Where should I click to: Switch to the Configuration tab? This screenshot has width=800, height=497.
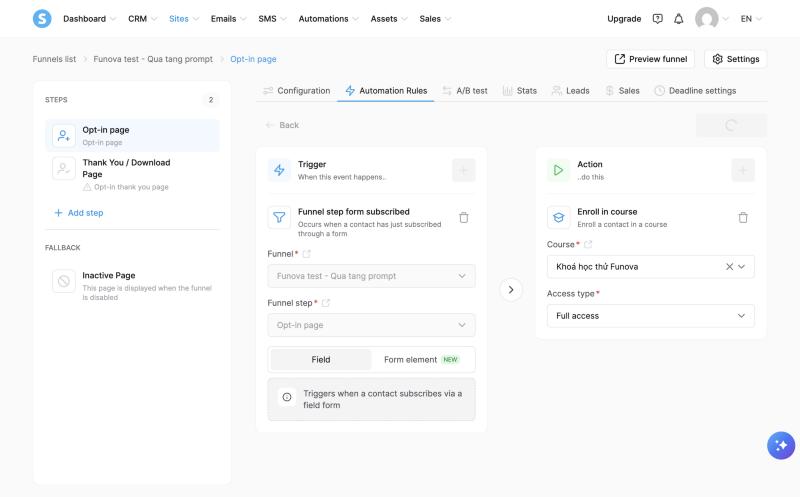click(297, 91)
